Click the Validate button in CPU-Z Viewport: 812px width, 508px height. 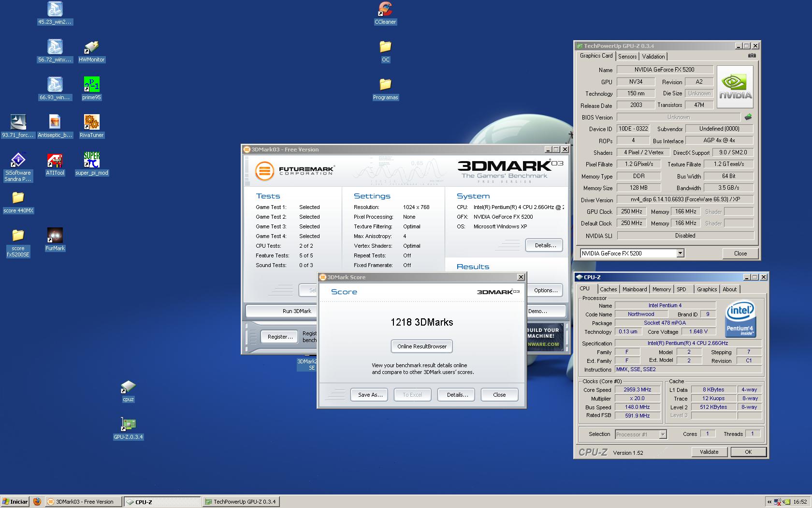(x=709, y=452)
